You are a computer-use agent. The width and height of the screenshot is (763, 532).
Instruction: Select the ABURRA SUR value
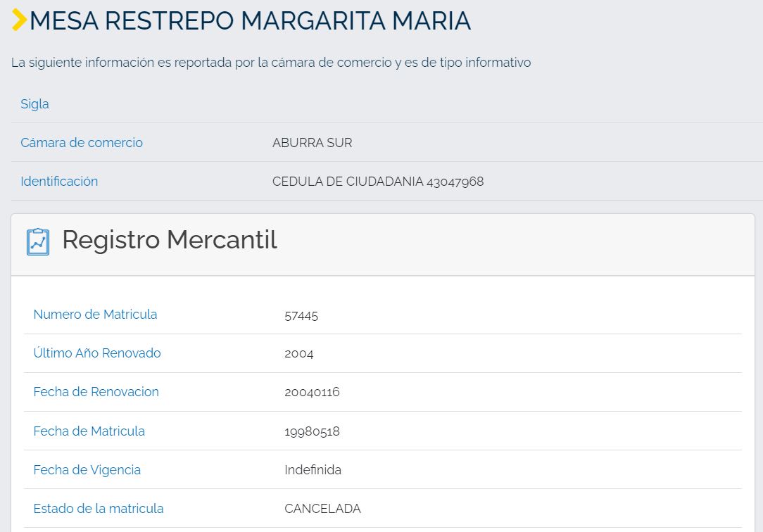[312, 143]
